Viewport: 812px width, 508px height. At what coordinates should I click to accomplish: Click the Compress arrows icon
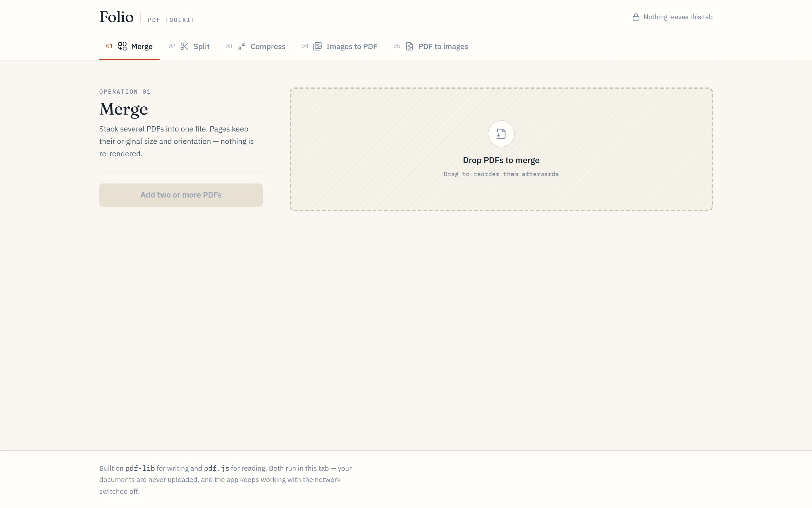pos(241,46)
